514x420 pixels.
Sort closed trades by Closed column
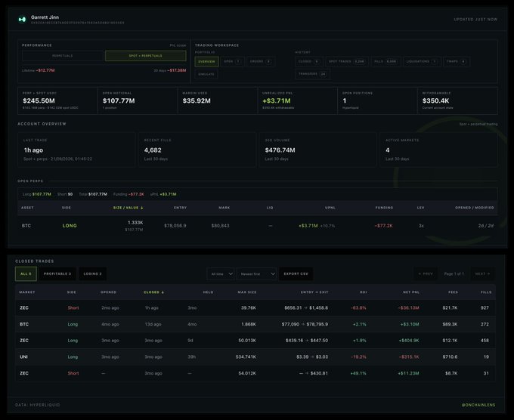pos(153,292)
